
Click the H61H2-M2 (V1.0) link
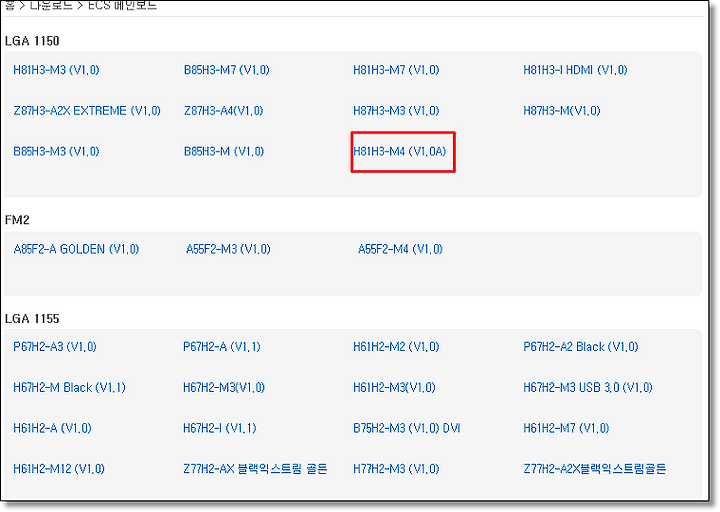point(396,347)
